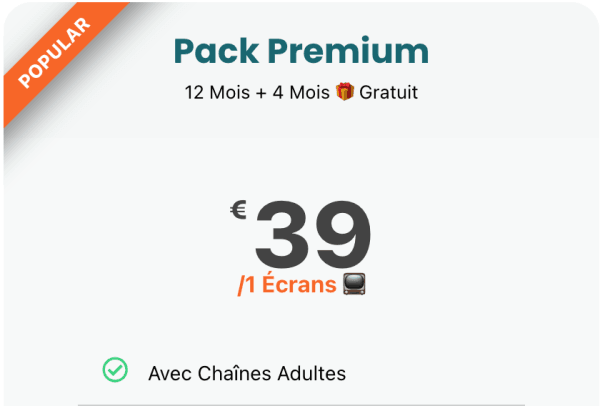
Task: Select the Pack Premium heading
Action: 300,50
